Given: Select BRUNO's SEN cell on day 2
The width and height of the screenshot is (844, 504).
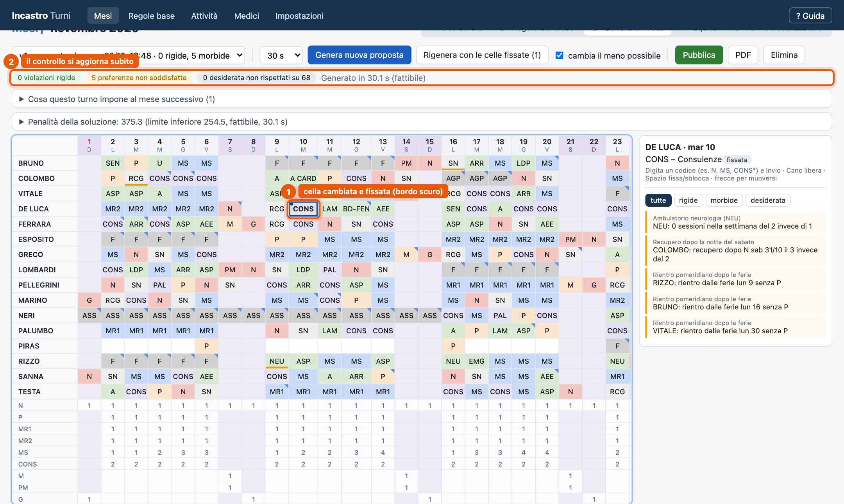Looking at the screenshot, I should [x=113, y=163].
